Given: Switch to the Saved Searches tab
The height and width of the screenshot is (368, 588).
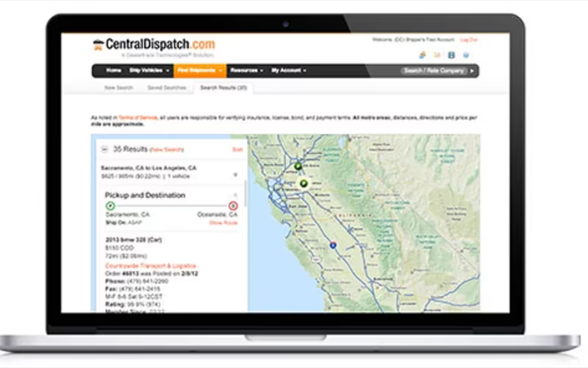Looking at the screenshot, I should click(167, 88).
